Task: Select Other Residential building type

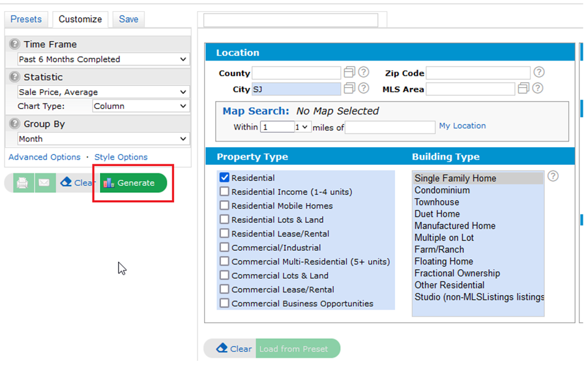Action: coord(478,285)
